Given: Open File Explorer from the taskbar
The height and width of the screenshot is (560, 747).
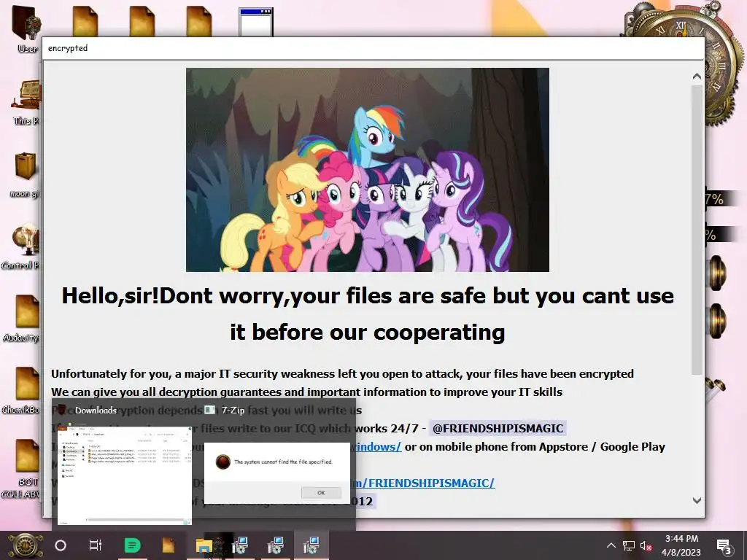Looking at the screenshot, I should (204, 545).
